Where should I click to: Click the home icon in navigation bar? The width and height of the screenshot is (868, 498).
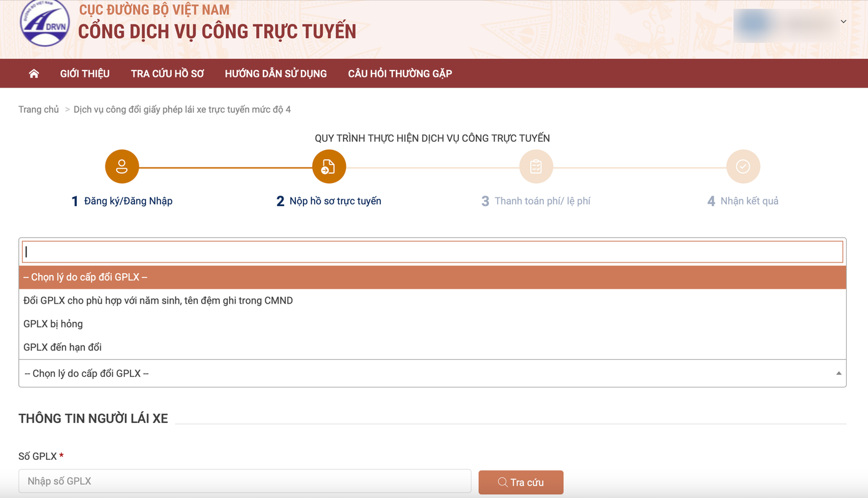34,74
